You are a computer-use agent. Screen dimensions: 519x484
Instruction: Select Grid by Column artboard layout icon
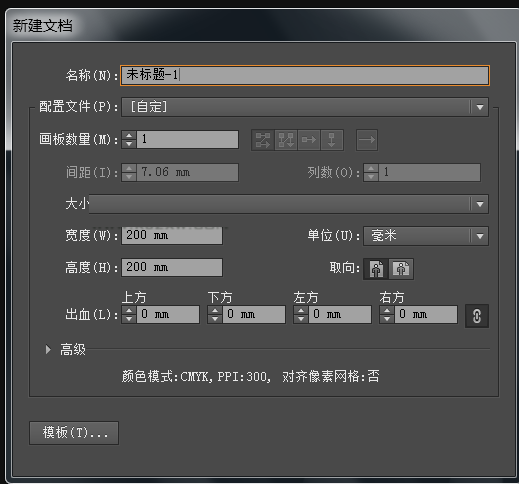286,140
